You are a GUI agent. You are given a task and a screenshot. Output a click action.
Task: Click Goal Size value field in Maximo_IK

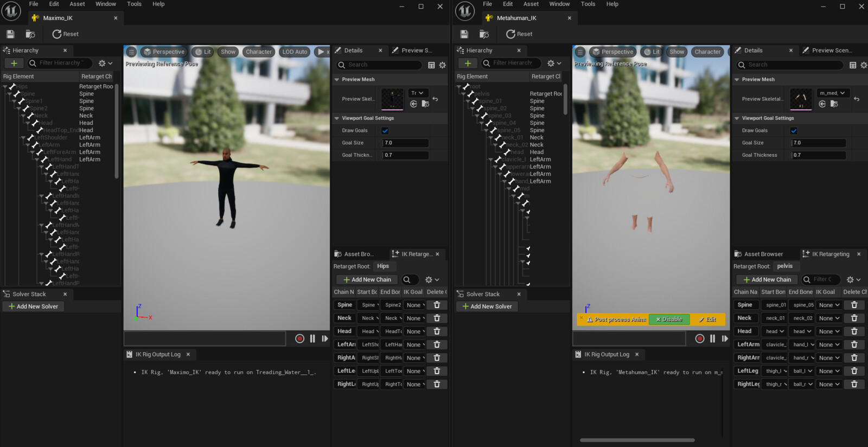(x=405, y=143)
